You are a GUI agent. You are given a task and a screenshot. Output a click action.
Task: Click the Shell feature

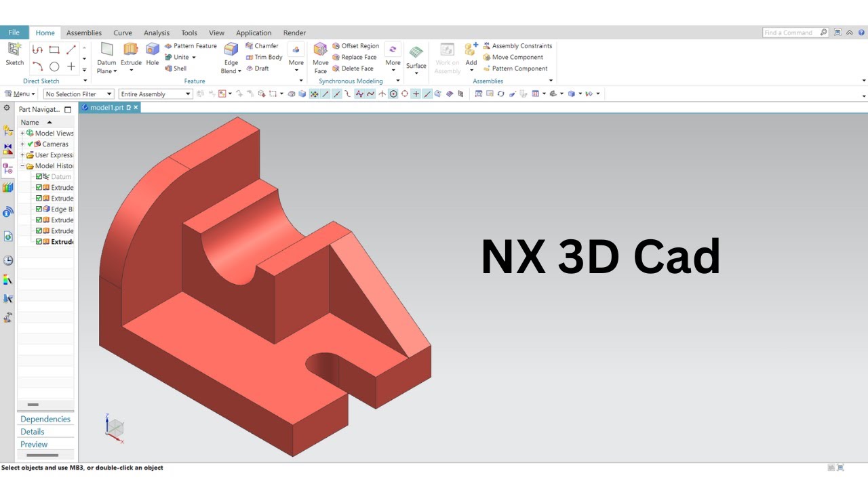click(x=176, y=68)
